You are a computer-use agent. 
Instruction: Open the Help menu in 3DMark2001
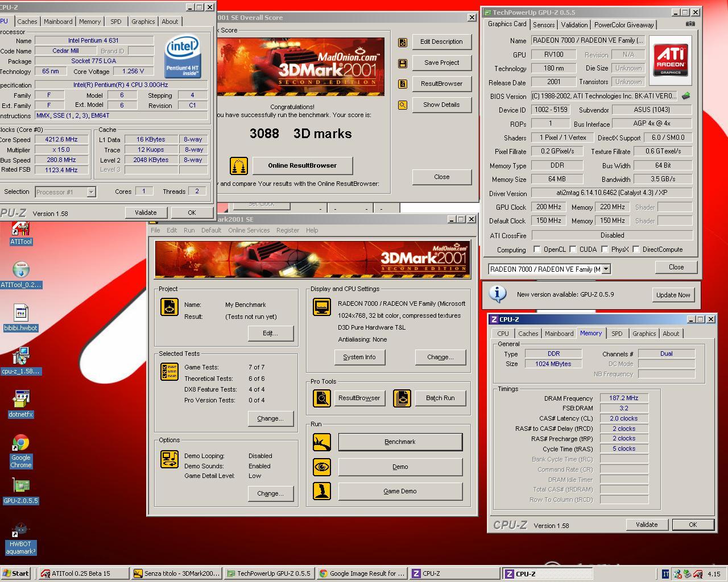312,230
